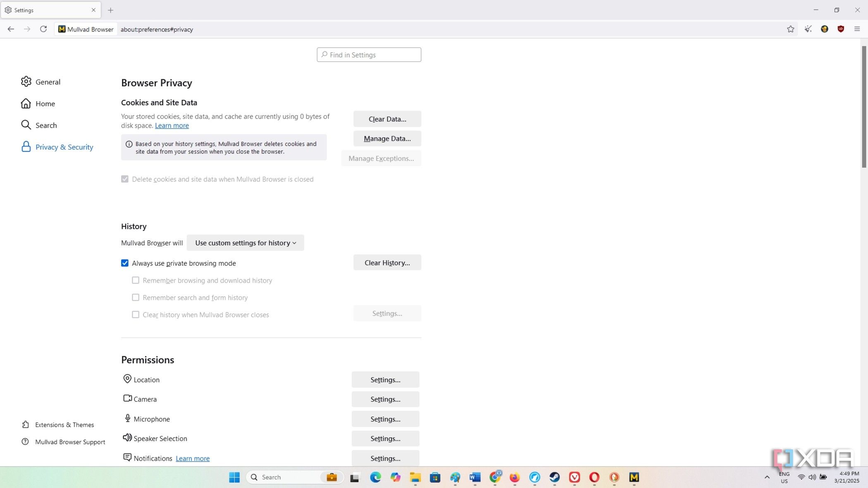Check Clear history when Mullvad Browser closes
The height and width of the screenshot is (488, 868).
point(136,314)
